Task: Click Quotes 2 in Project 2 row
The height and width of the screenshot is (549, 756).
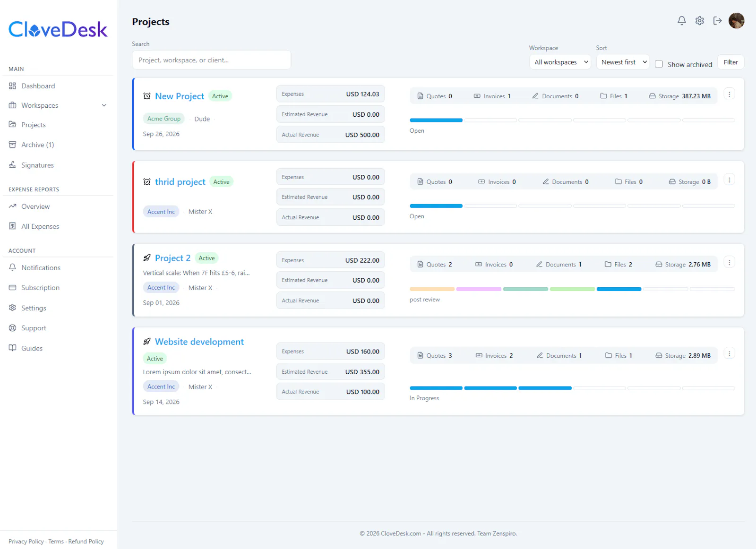Action: pyautogui.click(x=435, y=265)
